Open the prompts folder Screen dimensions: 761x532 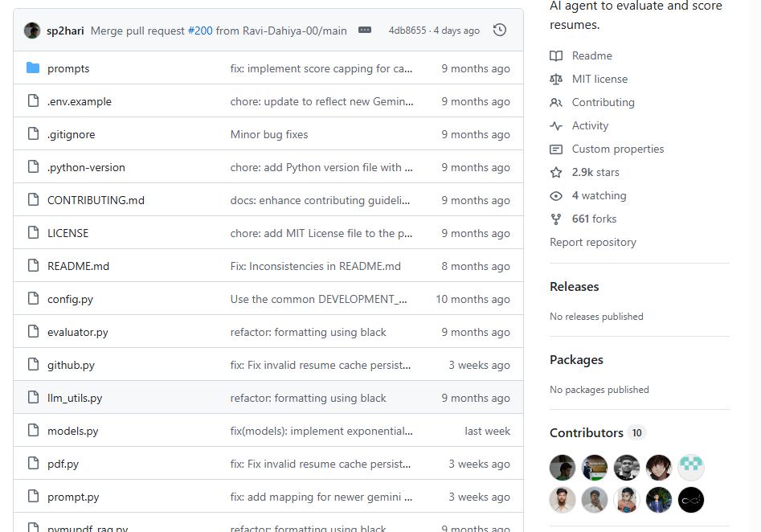68,68
